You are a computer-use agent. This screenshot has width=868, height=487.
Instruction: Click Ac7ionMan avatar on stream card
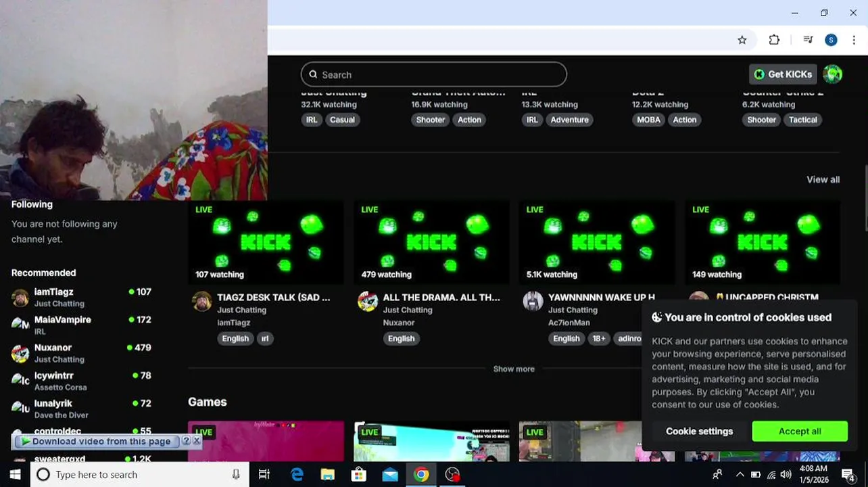533,302
